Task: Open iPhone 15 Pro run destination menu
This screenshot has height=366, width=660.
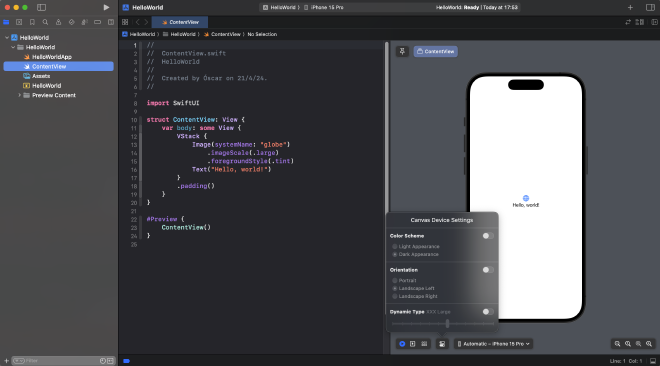Action: pos(324,7)
